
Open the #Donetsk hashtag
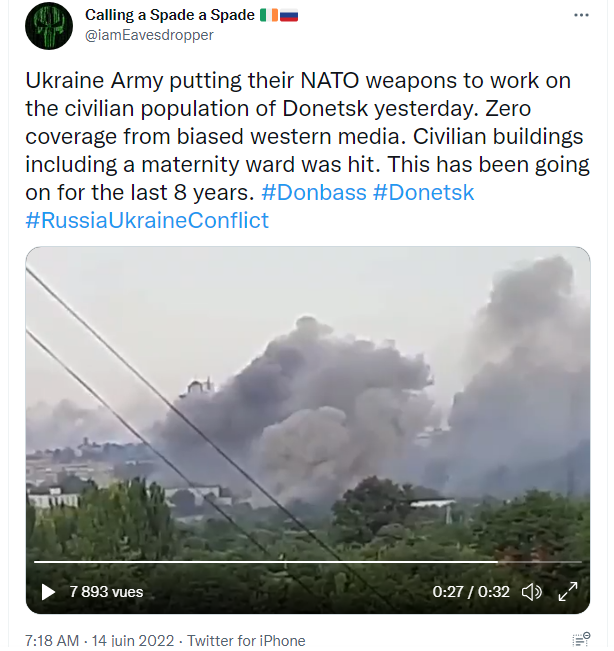[423, 192]
